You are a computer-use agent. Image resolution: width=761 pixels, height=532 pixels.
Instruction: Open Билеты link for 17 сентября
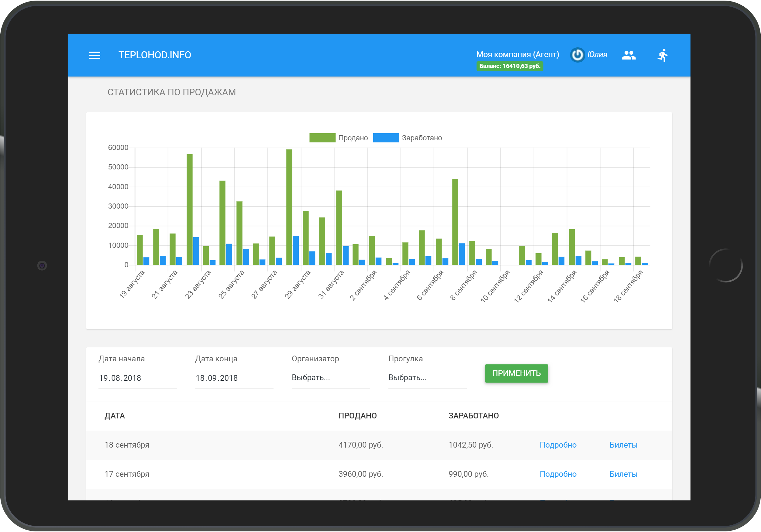coord(623,474)
